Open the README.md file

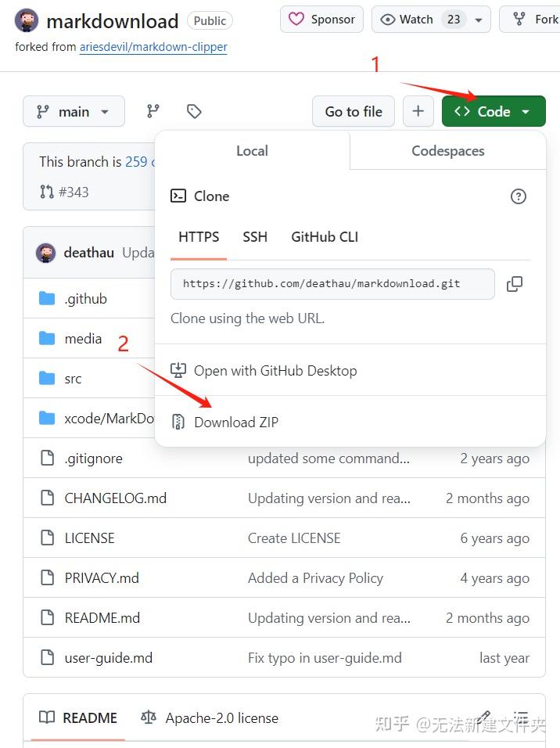coord(102,618)
